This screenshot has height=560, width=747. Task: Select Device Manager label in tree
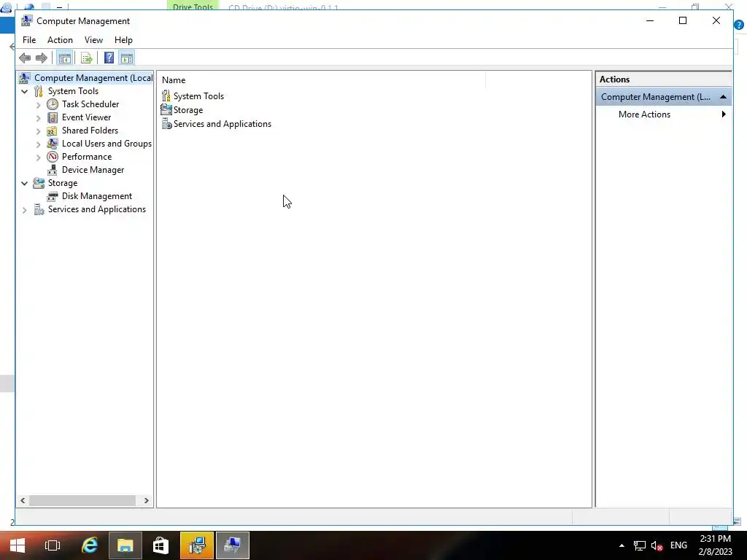[x=93, y=170]
